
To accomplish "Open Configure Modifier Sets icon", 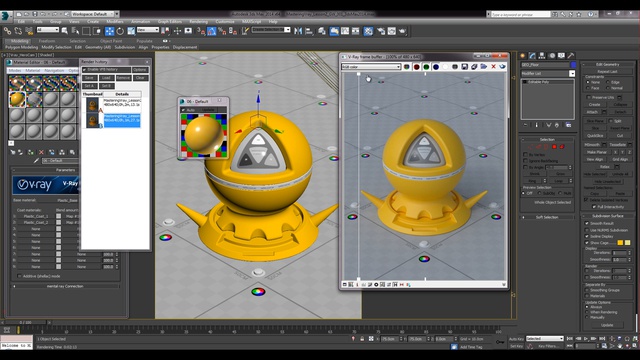I will [569, 125].
